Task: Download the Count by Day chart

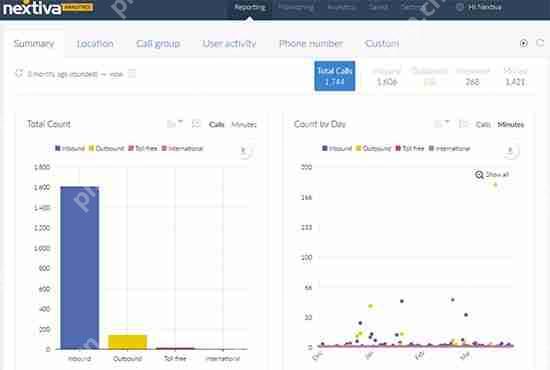Action: [511, 151]
